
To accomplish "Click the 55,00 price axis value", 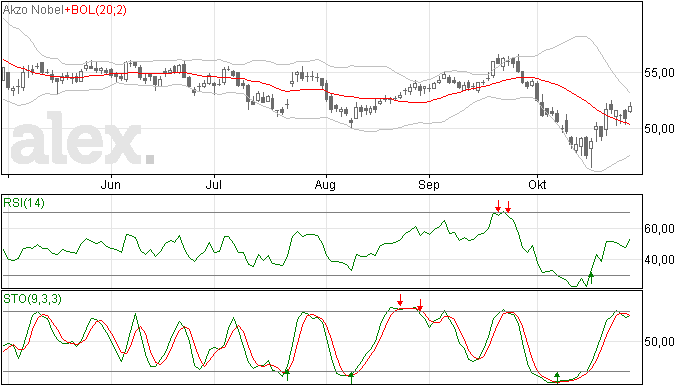I will [x=659, y=73].
